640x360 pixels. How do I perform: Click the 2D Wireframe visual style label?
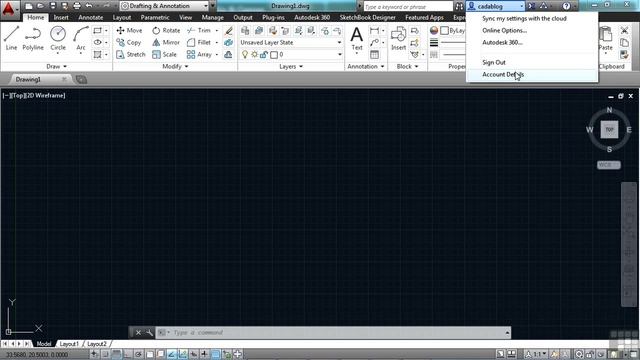tap(45, 96)
